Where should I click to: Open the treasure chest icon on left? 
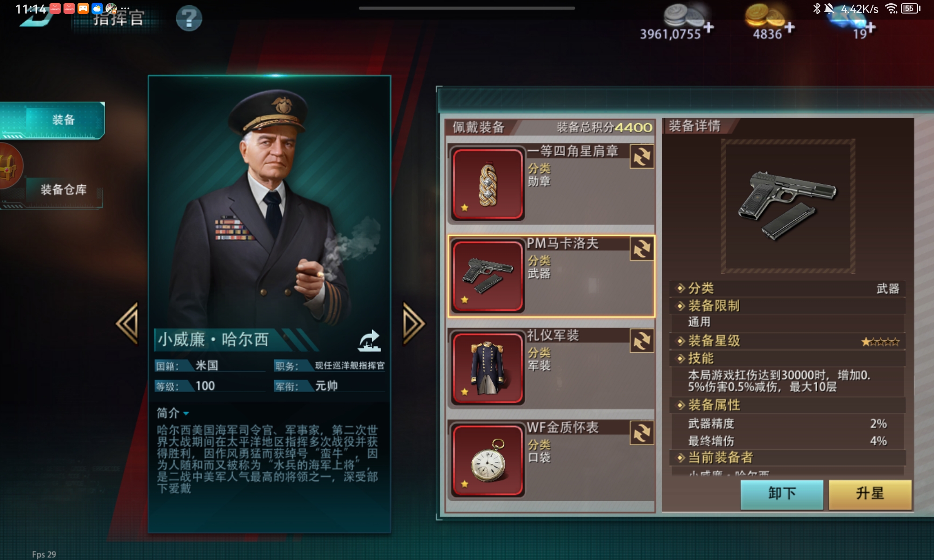(x=9, y=167)
